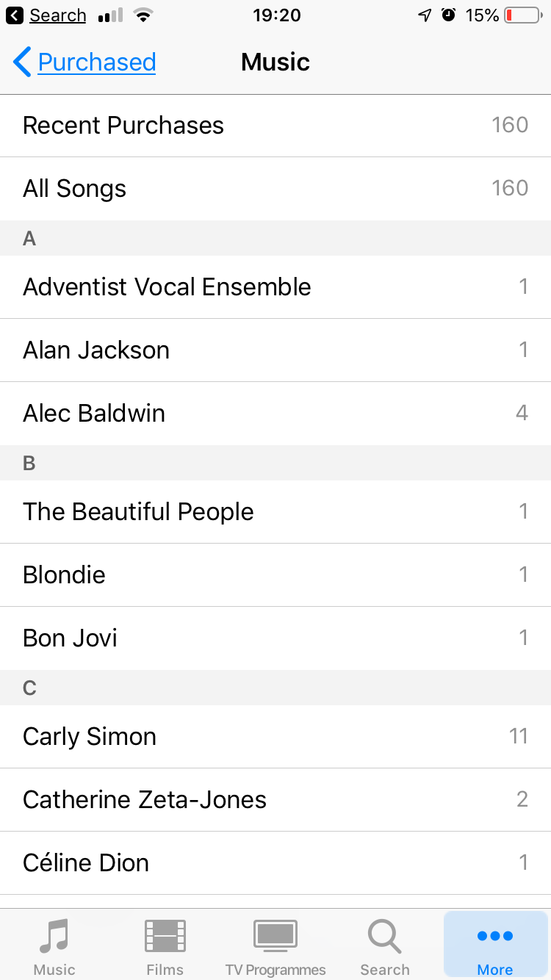Go back to Purchased
The width and height of the screenshot is (551, 980).
(96, 62)
